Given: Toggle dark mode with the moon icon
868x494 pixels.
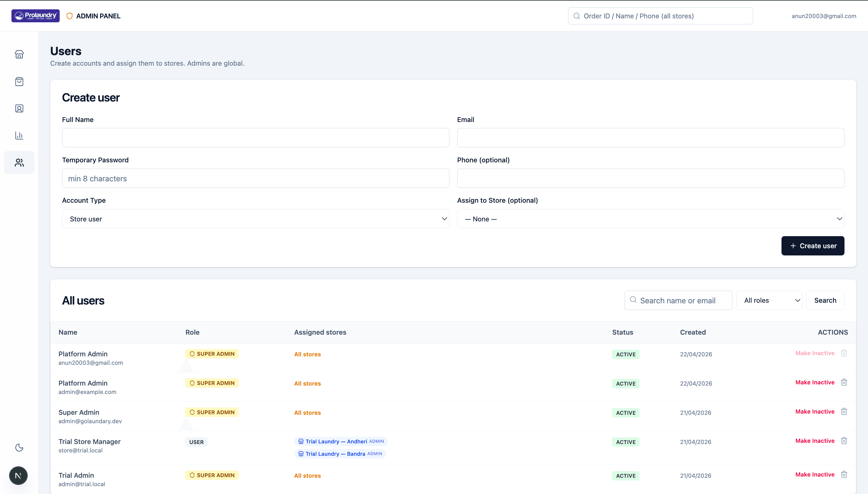Looking at the screenshot, I should [19, 447].
